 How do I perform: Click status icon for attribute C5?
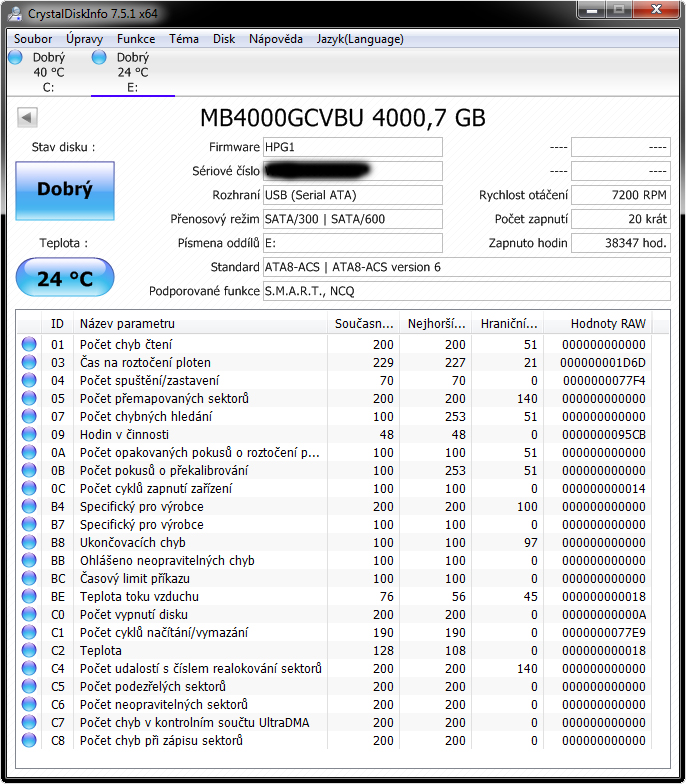(x=29, y=686)
